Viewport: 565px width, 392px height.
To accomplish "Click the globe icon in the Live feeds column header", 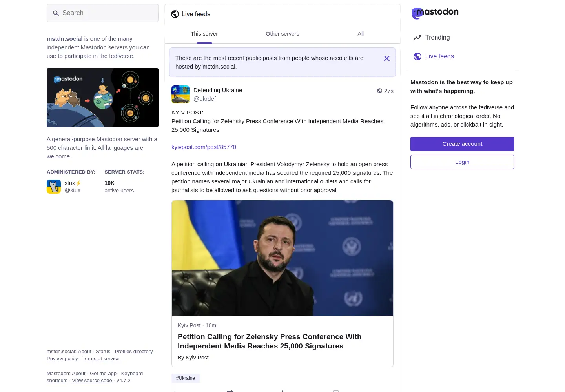I will [175, 14].
